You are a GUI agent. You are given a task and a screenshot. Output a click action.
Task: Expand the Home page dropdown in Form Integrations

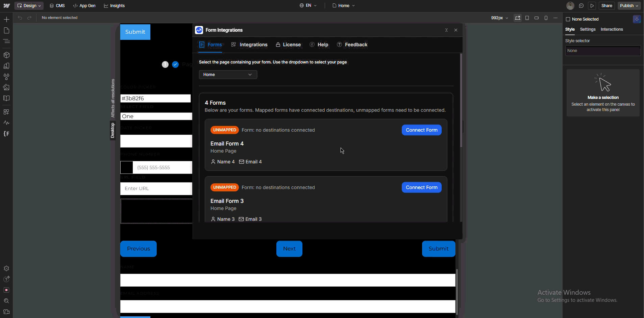coord(228,75)
